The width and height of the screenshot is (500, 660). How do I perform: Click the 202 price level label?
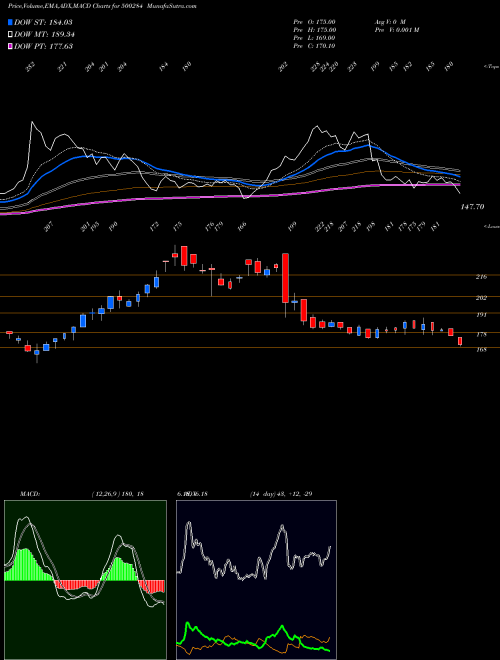click(481, 298)
